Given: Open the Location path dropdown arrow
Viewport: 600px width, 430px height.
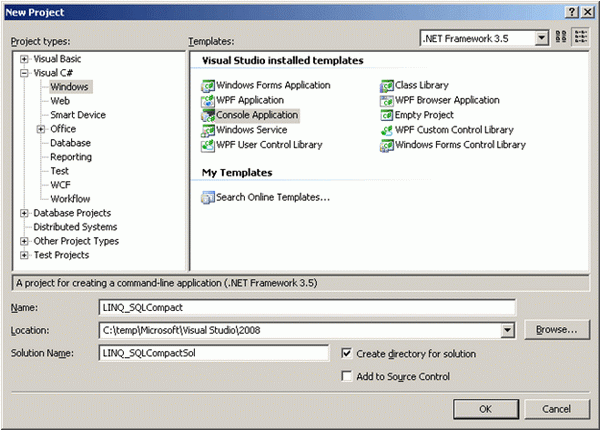Looking at the screenshot, I should (507, 330).
